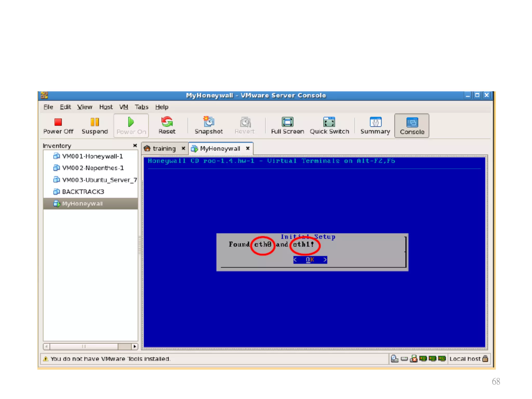Click the Power Off toolbar icon
This screenshot has width=532, height=399.
pyautogui.click(x=58, y=122)
